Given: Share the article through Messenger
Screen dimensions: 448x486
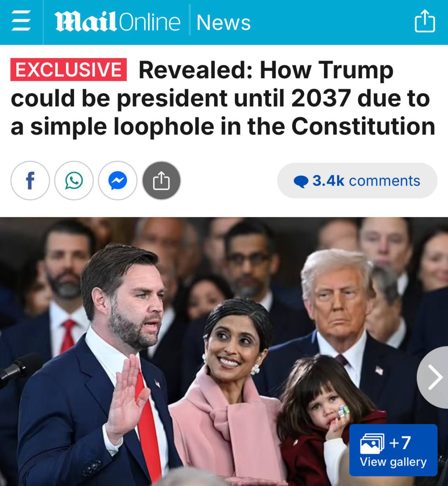Looking at the screenshot, I should [x=118, y=181].
